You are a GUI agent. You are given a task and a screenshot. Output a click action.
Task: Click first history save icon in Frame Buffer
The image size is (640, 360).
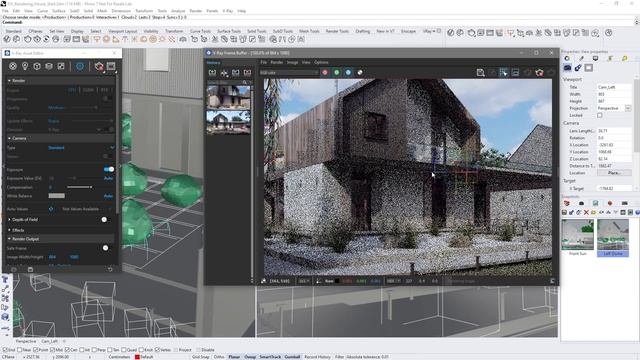pyautogui.click(x=212, y=73)
